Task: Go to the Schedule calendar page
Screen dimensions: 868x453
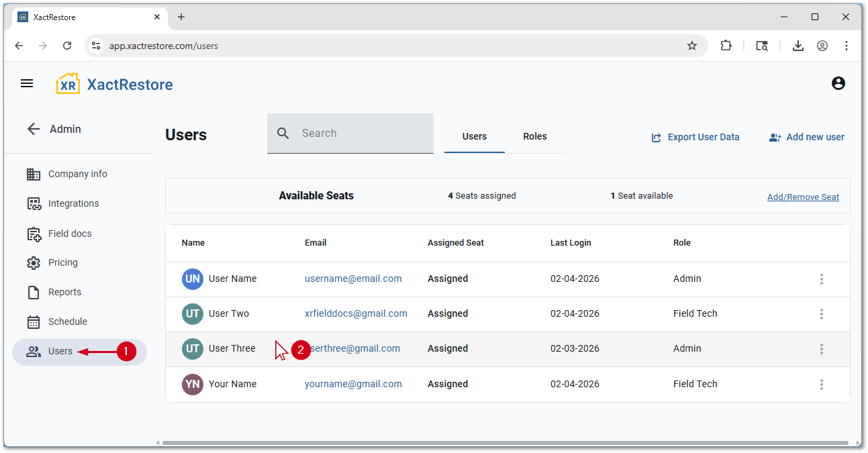Action: 67,321
